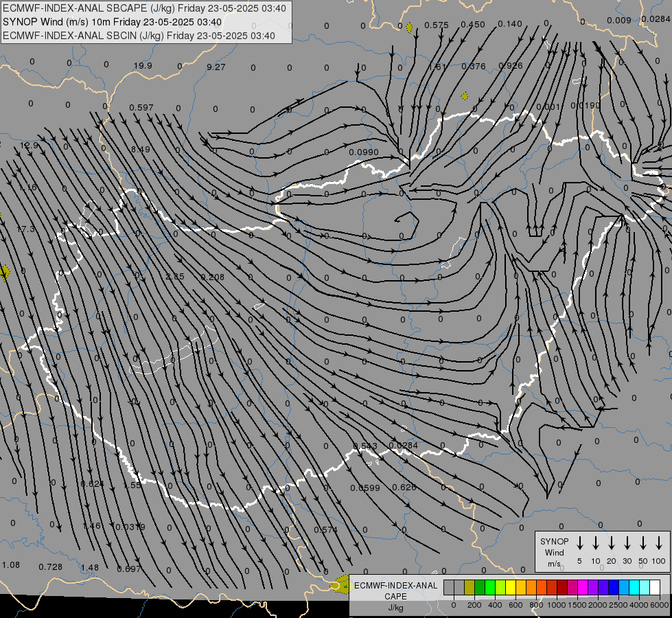Click the 0.626 value on the map
The height and width of the screenshot is (618, 672).
[x=404, y=488]
